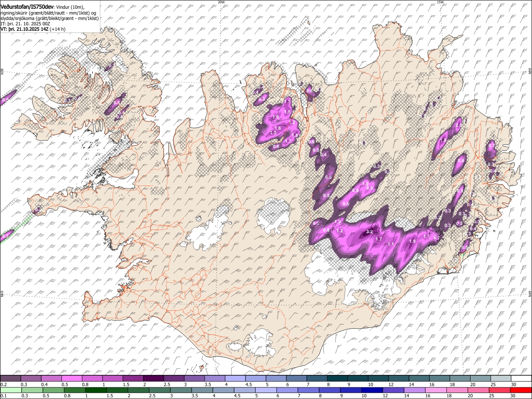
Task: Click deep blue lower-row swatch labeled 10
Action: 372,390
